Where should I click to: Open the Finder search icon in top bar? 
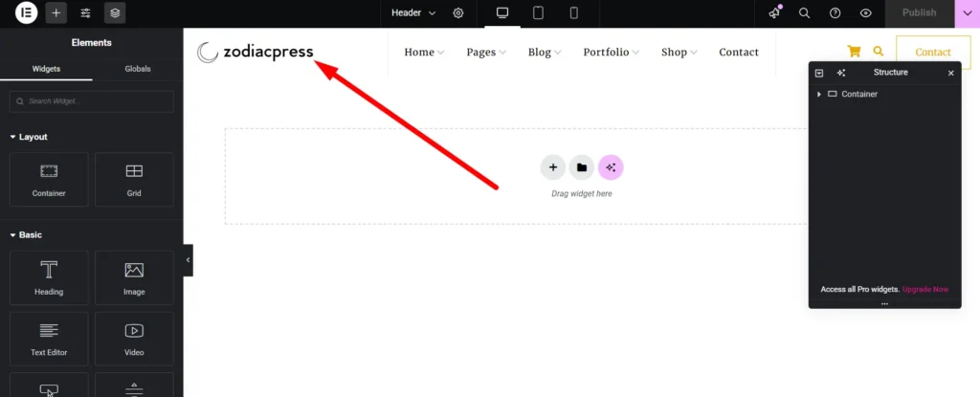click(x=804, y=13)
